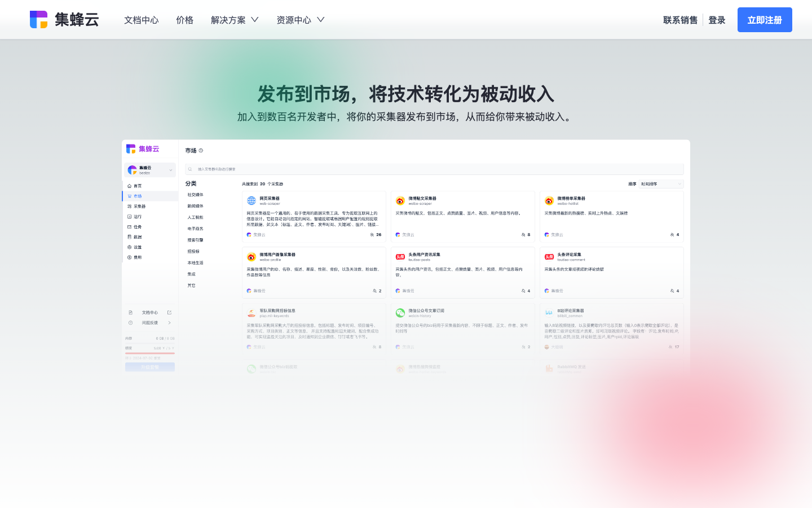
Task: Select the 本地生活 category
Action: click(195, 262)
